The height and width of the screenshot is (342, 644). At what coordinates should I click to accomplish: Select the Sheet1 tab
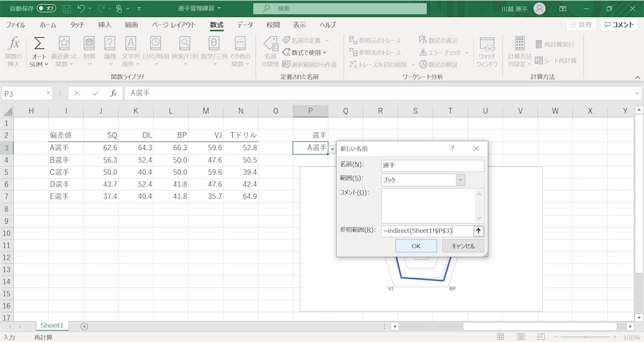pos(52,326)
